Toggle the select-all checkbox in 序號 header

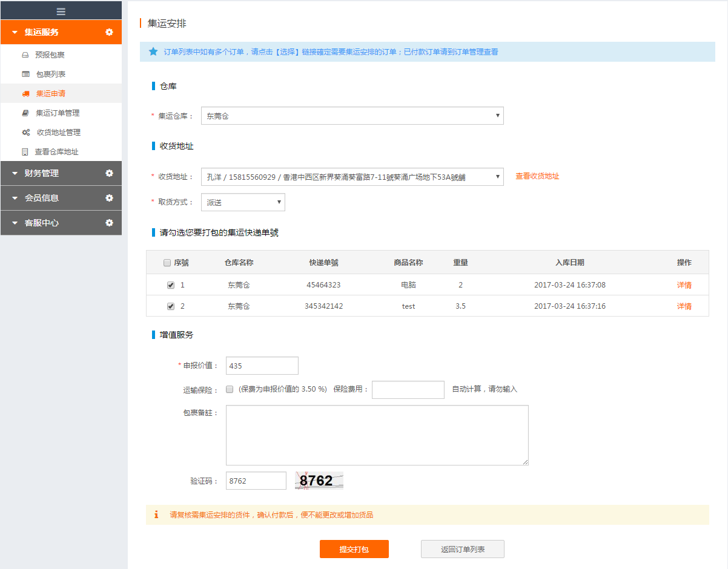click(x=167, y=263)
